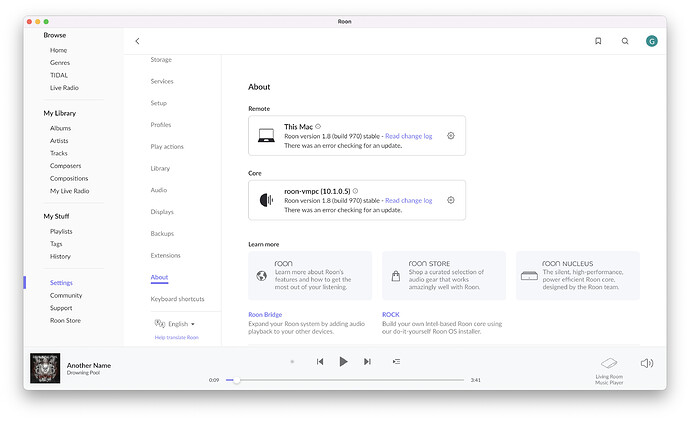Open Extensions settings tab
This screenshot has height=421, width=690.
165,255
